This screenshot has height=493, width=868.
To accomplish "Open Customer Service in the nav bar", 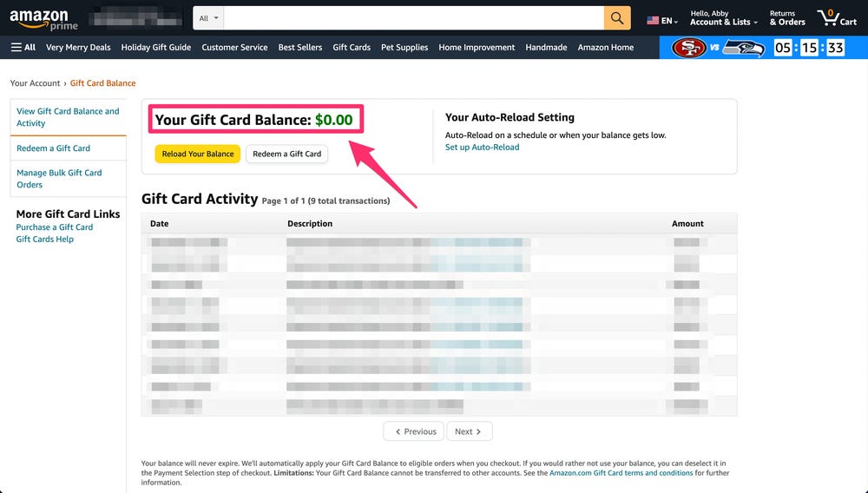I will tap(234, 48).
